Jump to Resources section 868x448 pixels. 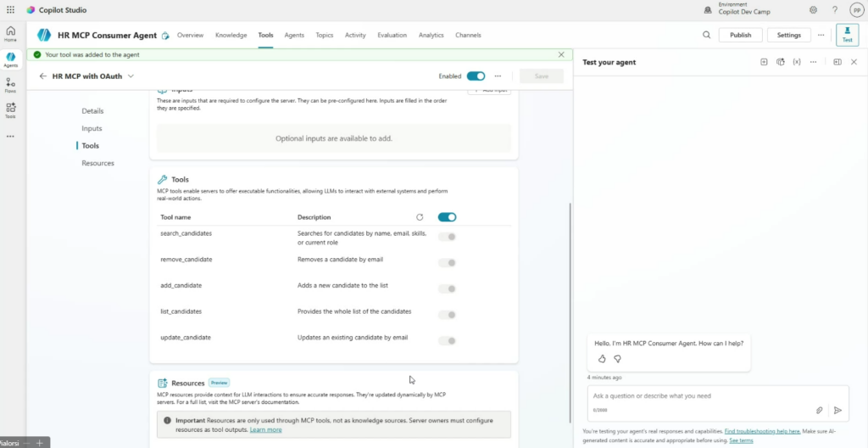tap(98, 163)
